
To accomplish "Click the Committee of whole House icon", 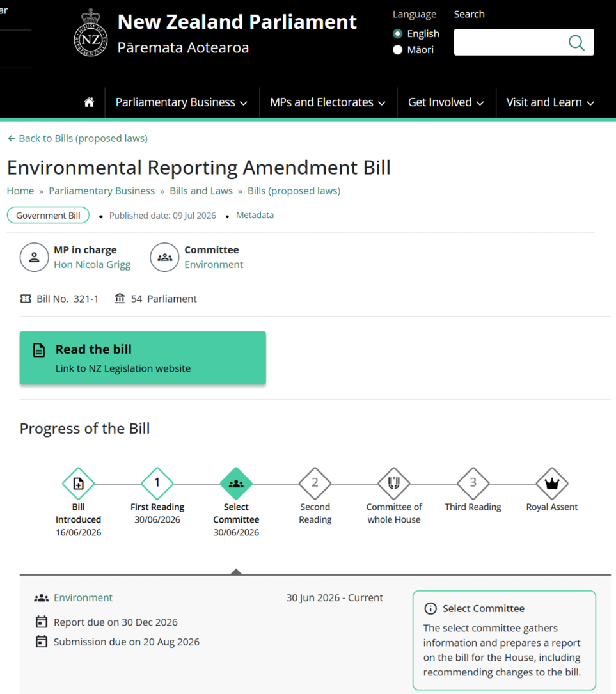I will point(394,484).
